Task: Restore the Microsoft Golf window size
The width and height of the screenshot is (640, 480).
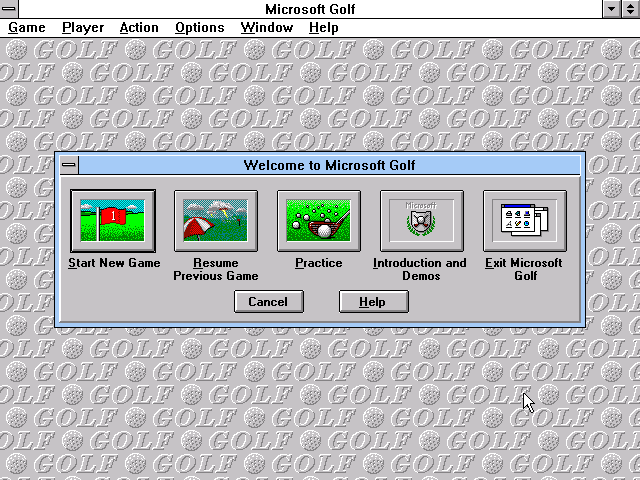Action: click(x=631, y=9)
